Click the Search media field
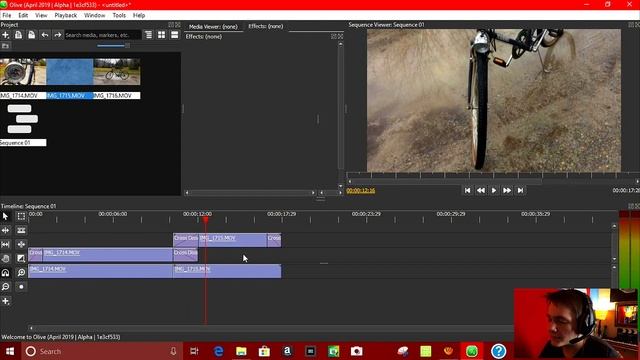The image size is (640, 360). [103, 35]
